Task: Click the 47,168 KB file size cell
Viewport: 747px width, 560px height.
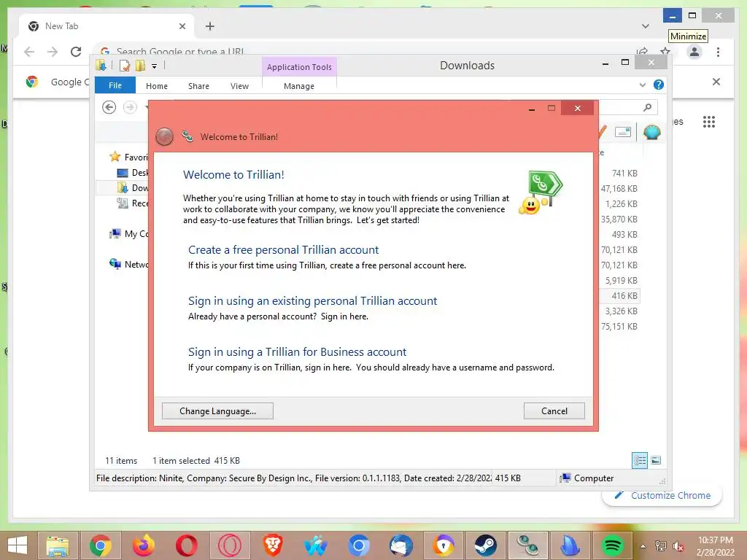Action: coord(619,189)
